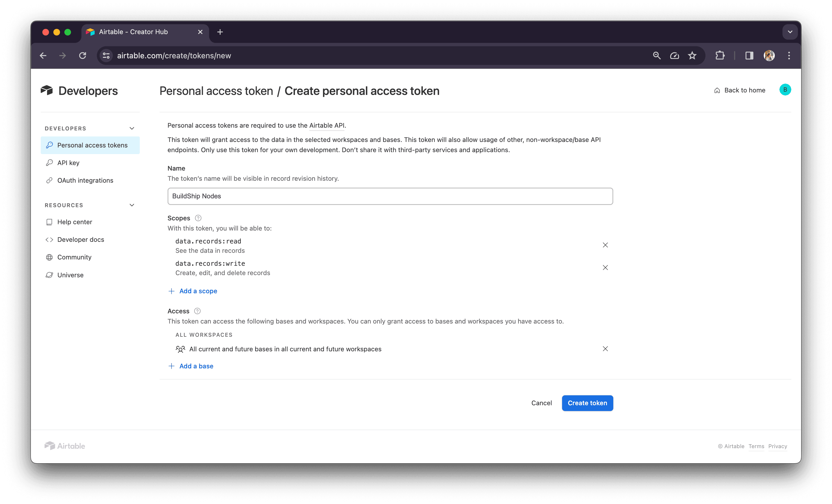Open the teal profile avatar menu

(786, 89)
